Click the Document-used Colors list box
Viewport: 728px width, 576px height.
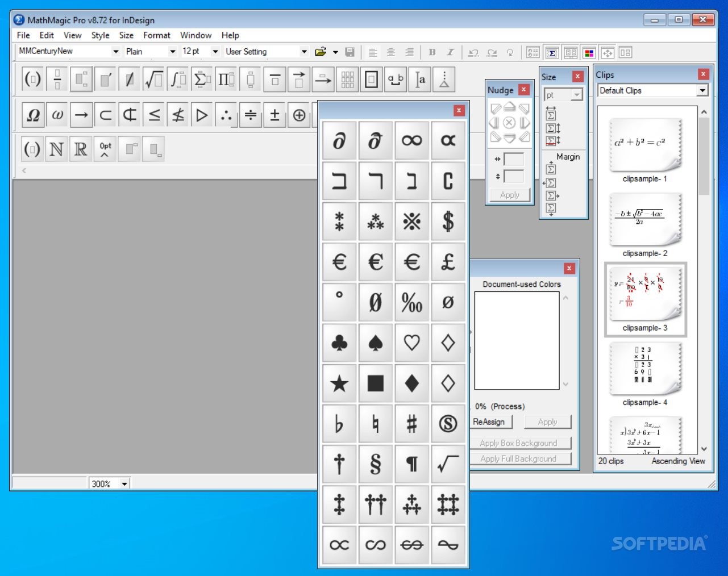(x=517, y=341)
